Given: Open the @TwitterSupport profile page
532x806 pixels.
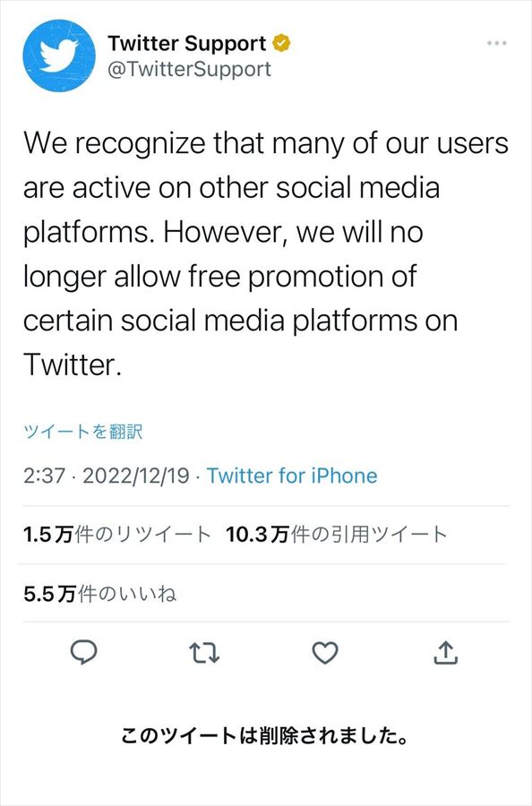Looking at the screenshot, I should point(188,70).
